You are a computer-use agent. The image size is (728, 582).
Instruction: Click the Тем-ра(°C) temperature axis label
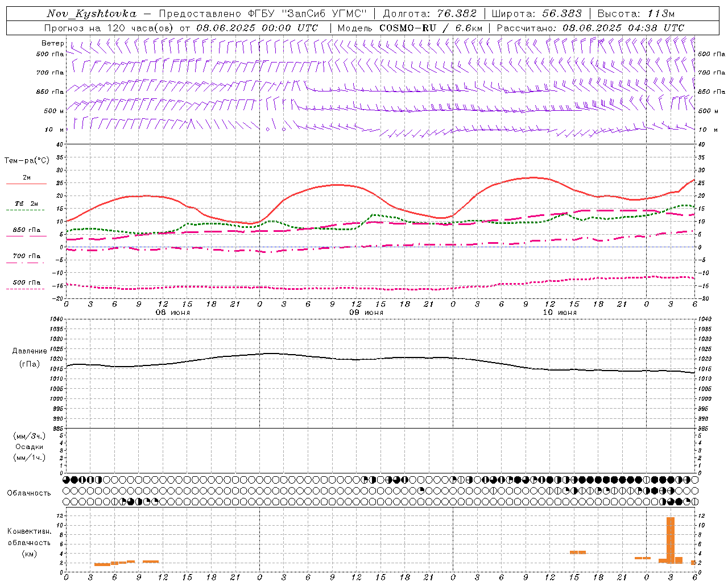point(27,161)
